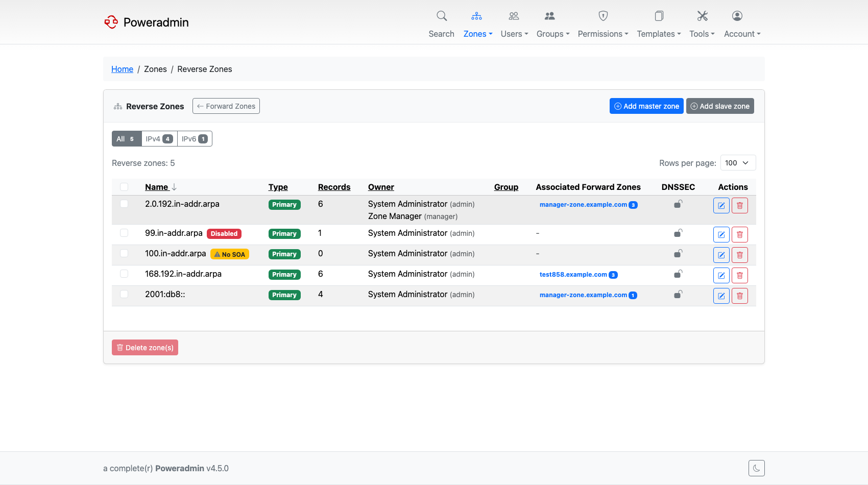Edit the 2001:db8:: zone
Image resolution: width=868 pixels, height=485 pixels.
(721, 296)
